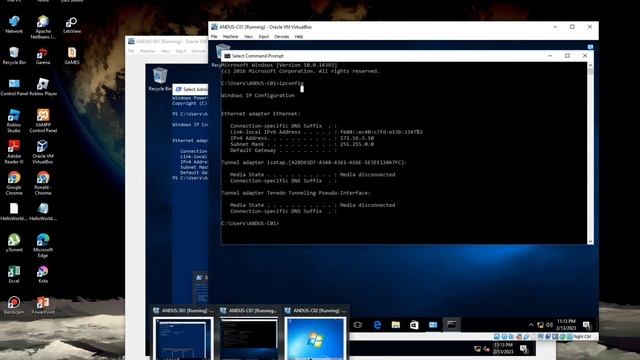Open the Oracle VM VirtualBox desktop shortcut
The width and height of the screenshot is (640, 360).
click(x=43, y=152)
